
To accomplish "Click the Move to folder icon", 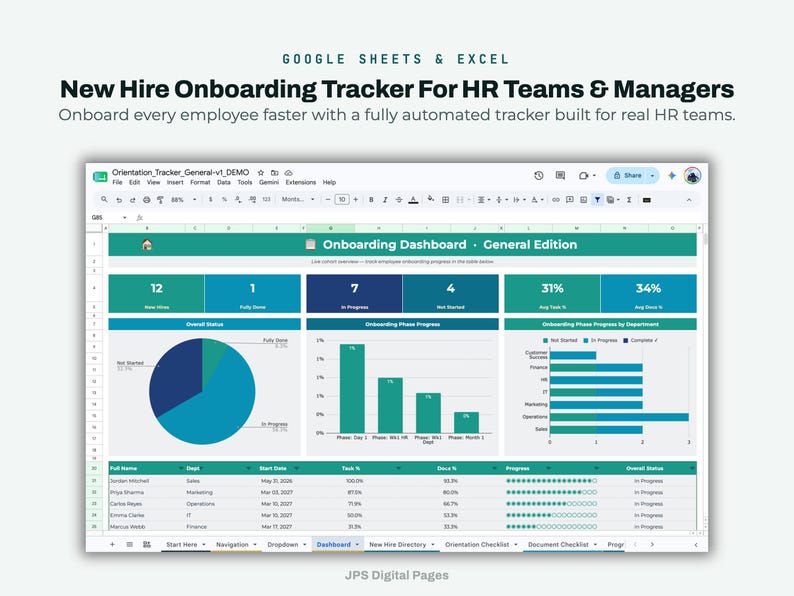I will pos(274,173).
